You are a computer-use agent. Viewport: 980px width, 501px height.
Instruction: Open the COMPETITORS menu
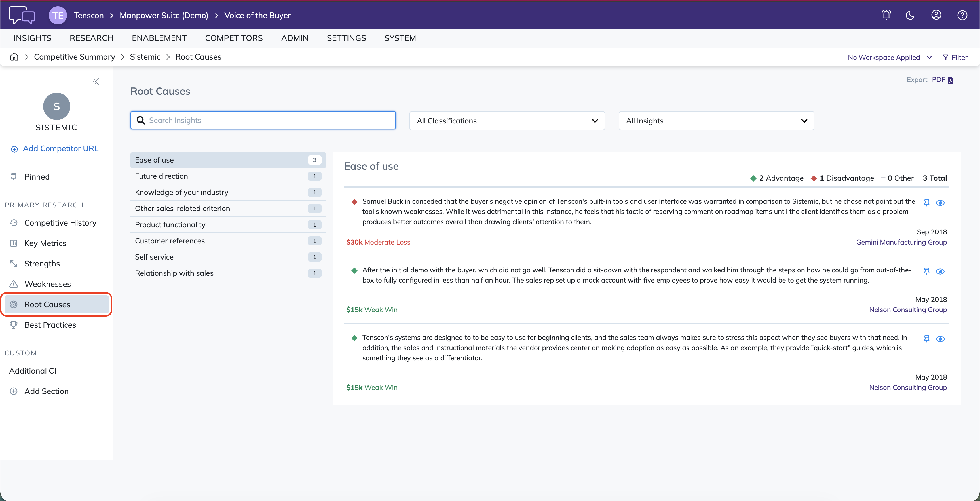tap(234, 38)
